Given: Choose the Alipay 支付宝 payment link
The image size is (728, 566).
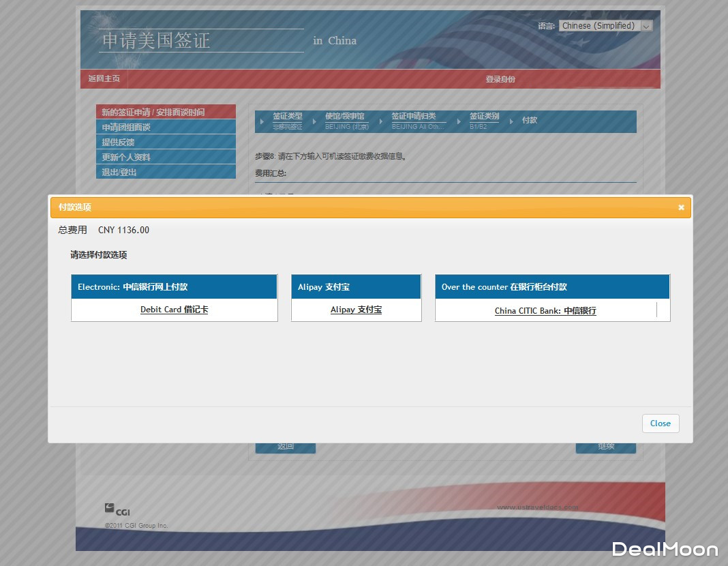Looking at the screenshot, I should tap(356, 310).
